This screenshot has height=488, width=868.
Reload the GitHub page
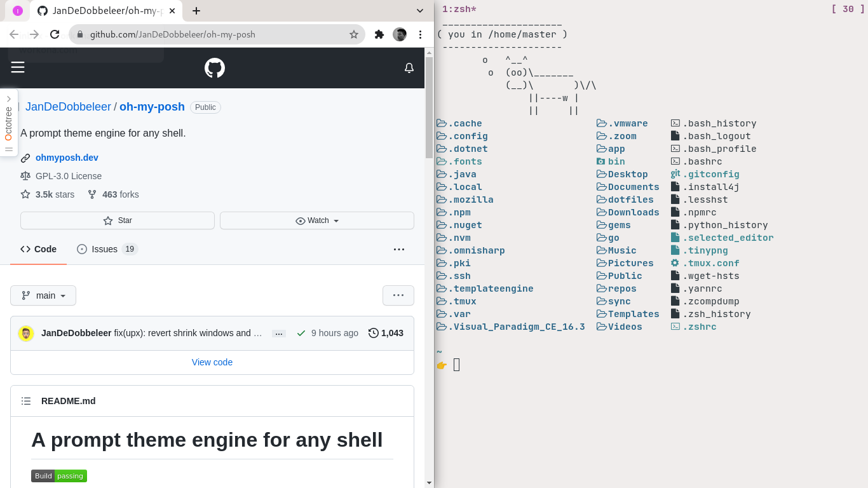55,34
